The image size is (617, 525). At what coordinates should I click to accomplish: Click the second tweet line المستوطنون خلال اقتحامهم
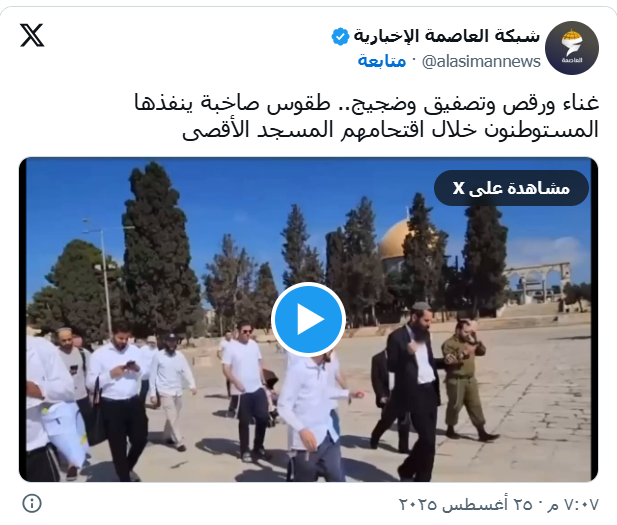(390, 130)
